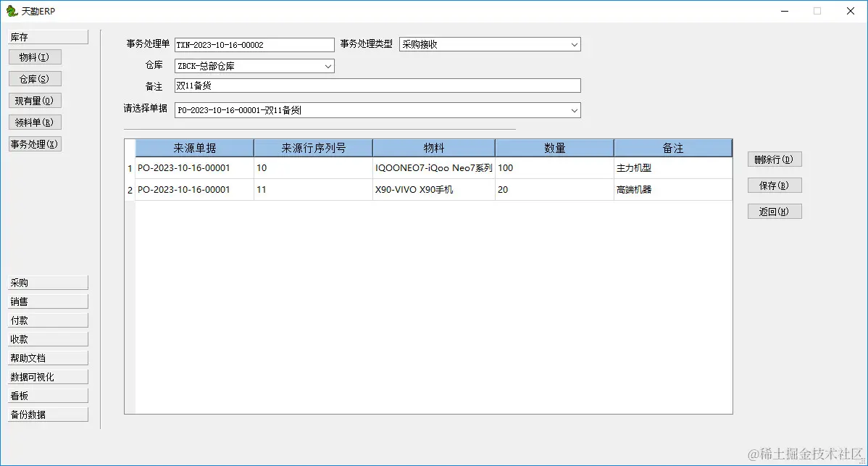Image resolution: width=868 pixels, height=466 pixels.
Task: Open the 看板 (Kanban) view
Action: pos(47,395)
